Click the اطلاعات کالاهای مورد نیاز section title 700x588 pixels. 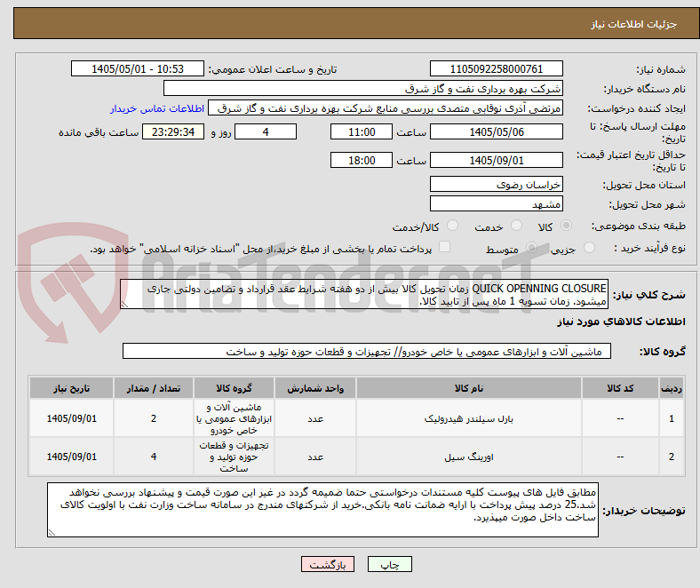(621, 322)
